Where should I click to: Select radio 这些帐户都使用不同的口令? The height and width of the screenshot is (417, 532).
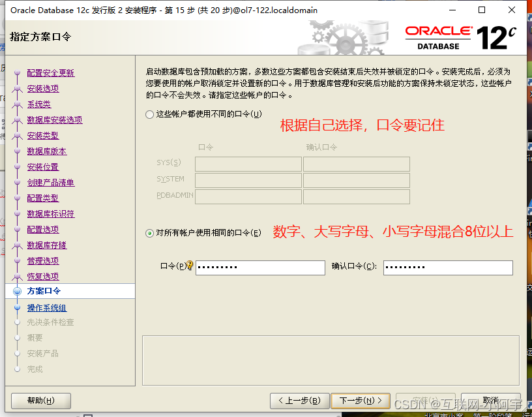(x=150, y=114)
